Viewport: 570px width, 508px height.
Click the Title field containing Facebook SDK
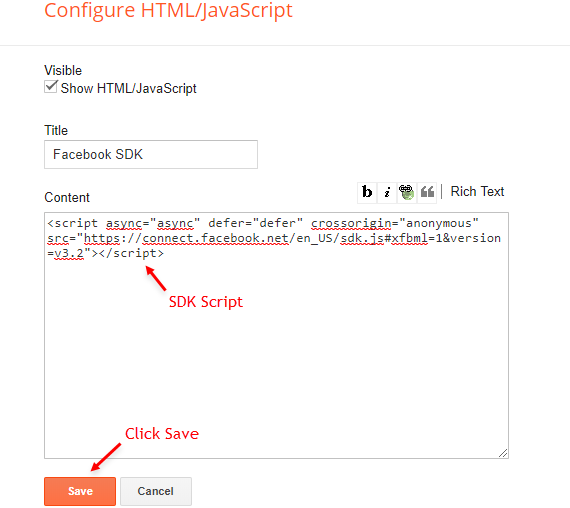pyautogui.click(x=151, y=155)
